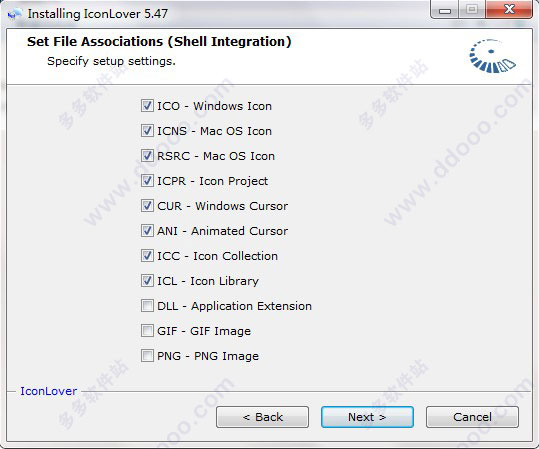
Task: Minimize the installer window
Action: (x=444, y=10)
